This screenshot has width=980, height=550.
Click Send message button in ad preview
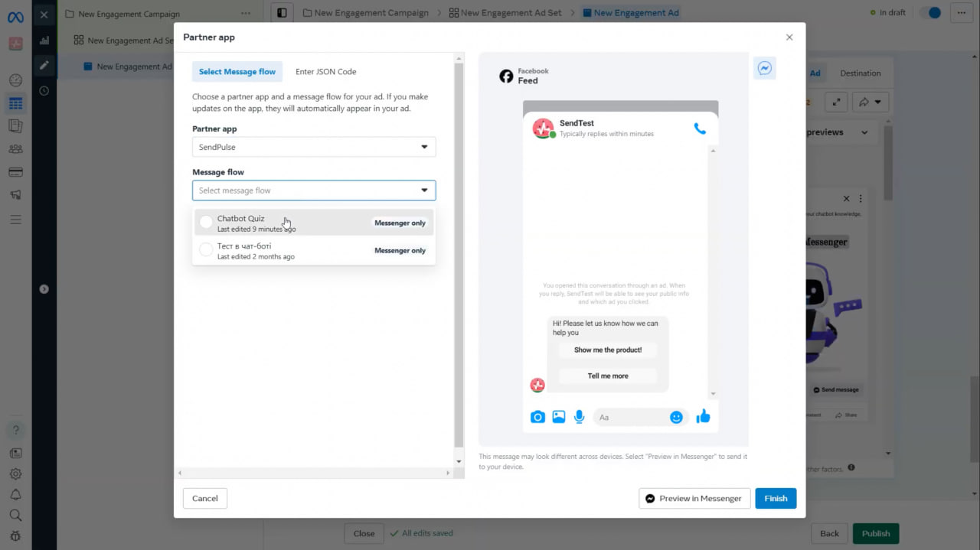point(836,389)
